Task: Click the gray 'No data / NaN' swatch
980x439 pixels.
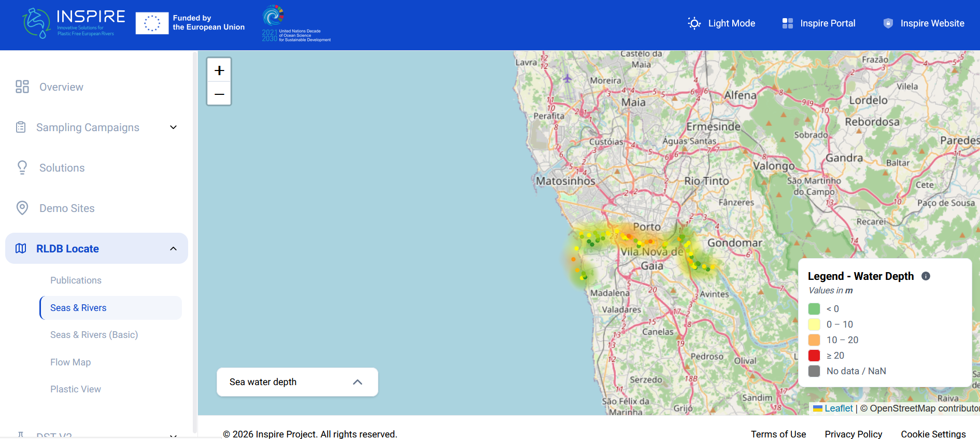Action: (x=814, y=371)
